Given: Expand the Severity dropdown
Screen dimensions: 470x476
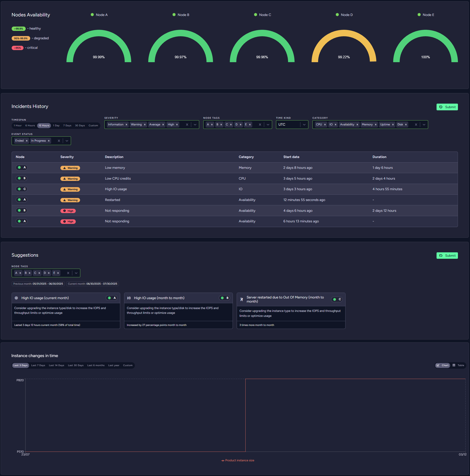Looking at the screenshot, I should click(195, 125).
